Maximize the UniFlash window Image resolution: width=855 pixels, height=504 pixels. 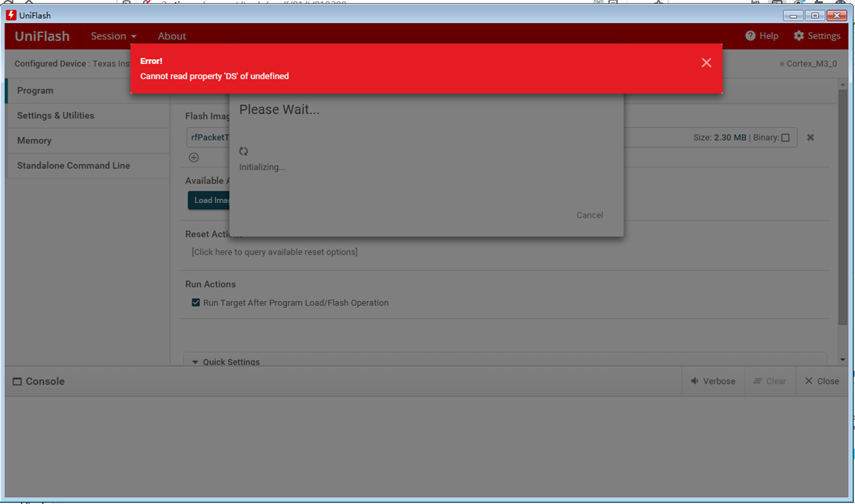(815, 15)
